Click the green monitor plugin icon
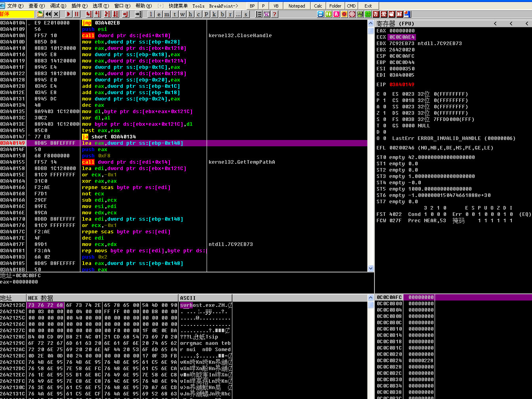The image size is (532, 399). pos(368,14)
